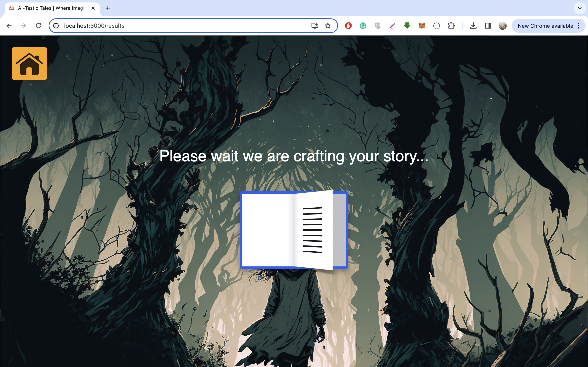Open a new browser tab

pos(108,8)
